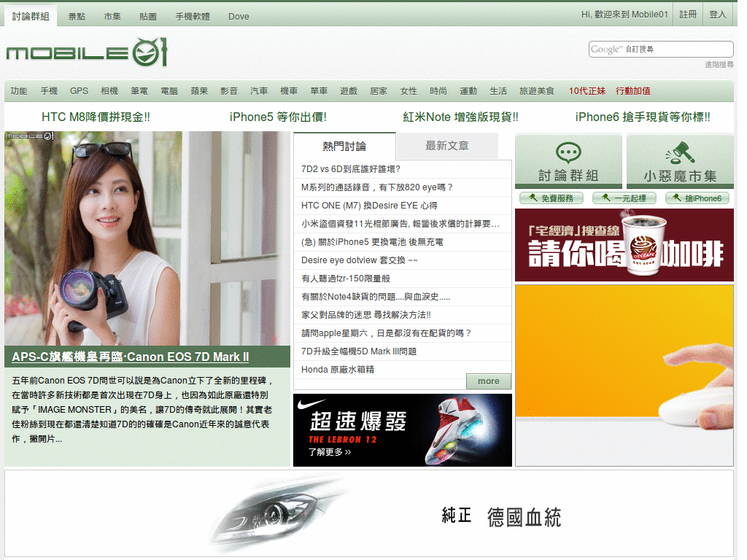Open thread 有人聽過fzr-150限量般
This screenshot has width=747, height=560.
[345, 278]
